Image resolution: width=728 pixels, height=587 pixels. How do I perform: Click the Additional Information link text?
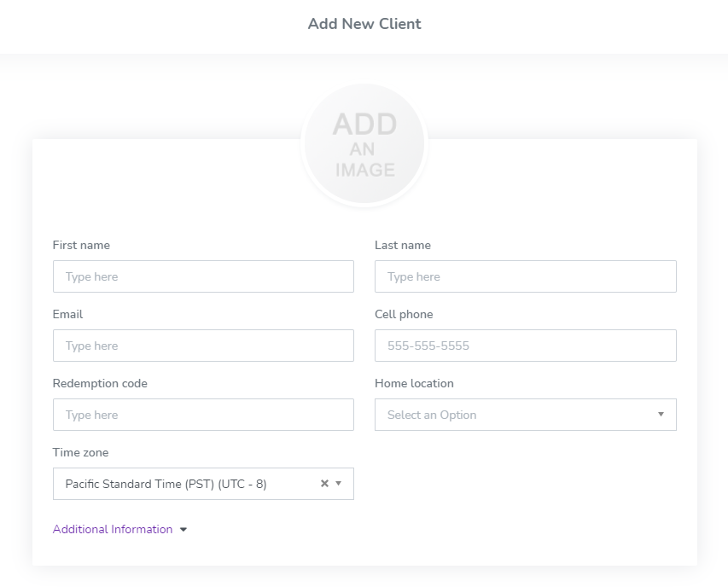point(113,530)
